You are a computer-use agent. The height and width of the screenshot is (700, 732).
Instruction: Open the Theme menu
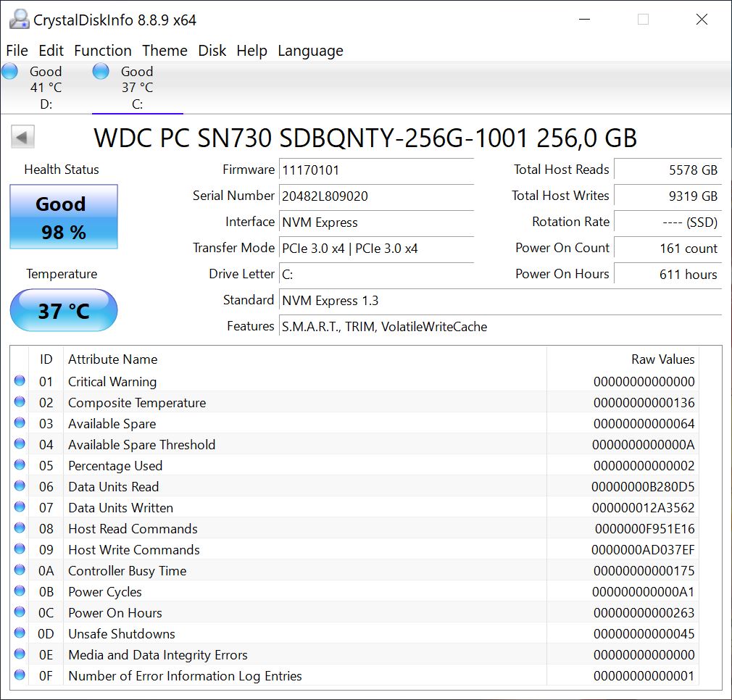pyautogui.click(x=165, y=51)
